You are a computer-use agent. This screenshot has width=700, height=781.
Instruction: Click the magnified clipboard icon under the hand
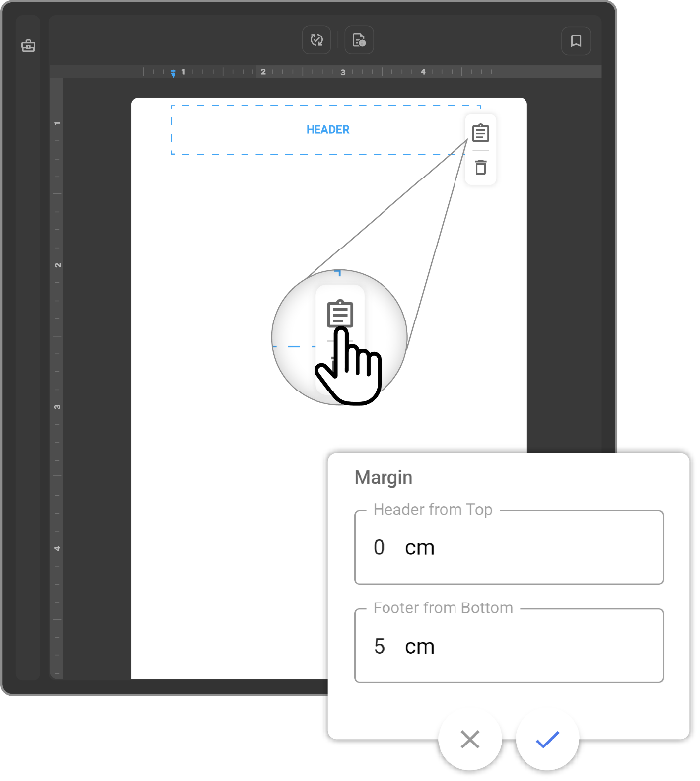point(339,315)
